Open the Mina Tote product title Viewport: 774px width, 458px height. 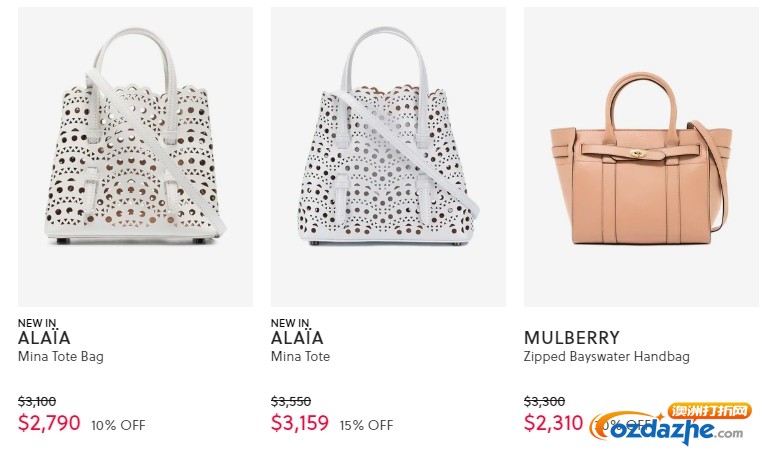[x=300, y=356]
